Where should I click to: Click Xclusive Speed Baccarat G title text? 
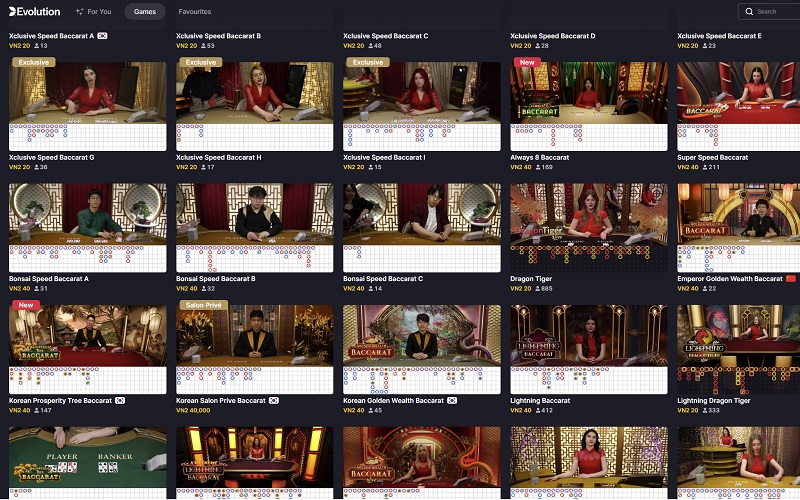[52, 157]
